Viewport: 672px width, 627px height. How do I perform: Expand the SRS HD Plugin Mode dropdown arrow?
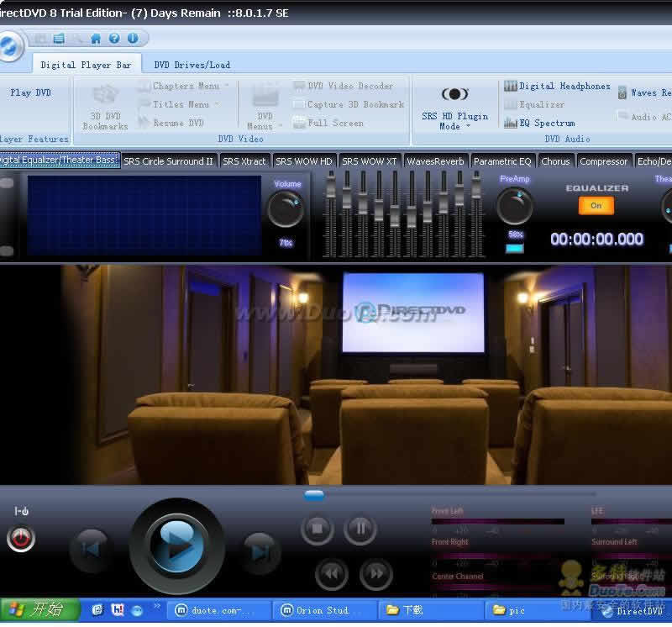(x=469, y=126)
